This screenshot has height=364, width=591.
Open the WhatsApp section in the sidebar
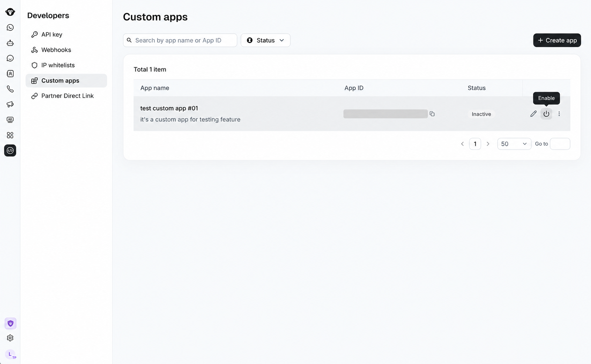tap(10, 28)
